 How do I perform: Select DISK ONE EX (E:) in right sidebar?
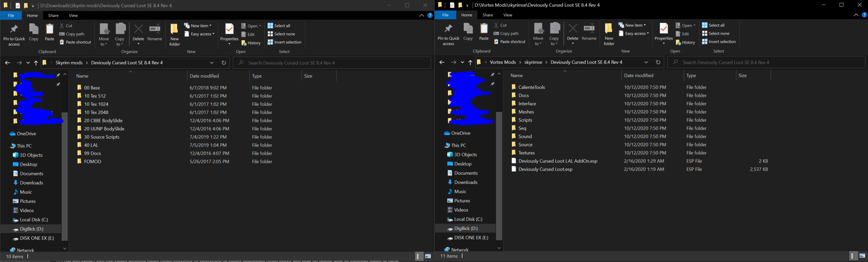coord(471,238)
